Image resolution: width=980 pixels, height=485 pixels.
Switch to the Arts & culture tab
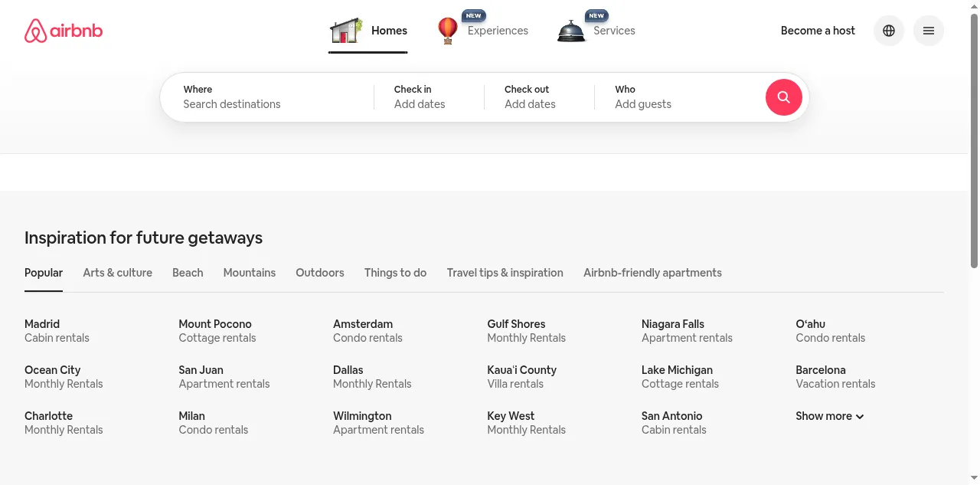(117, 273)
